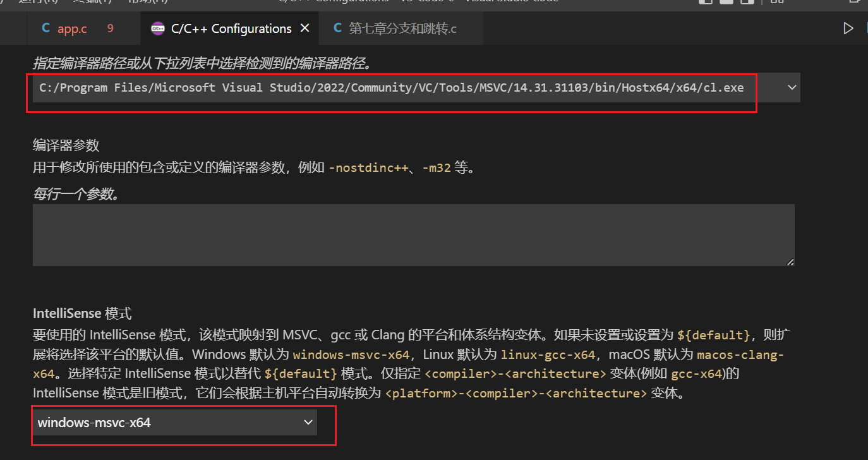
Task: Click the Run triangle icon in editor toolbar
Action: coord(848,28)
